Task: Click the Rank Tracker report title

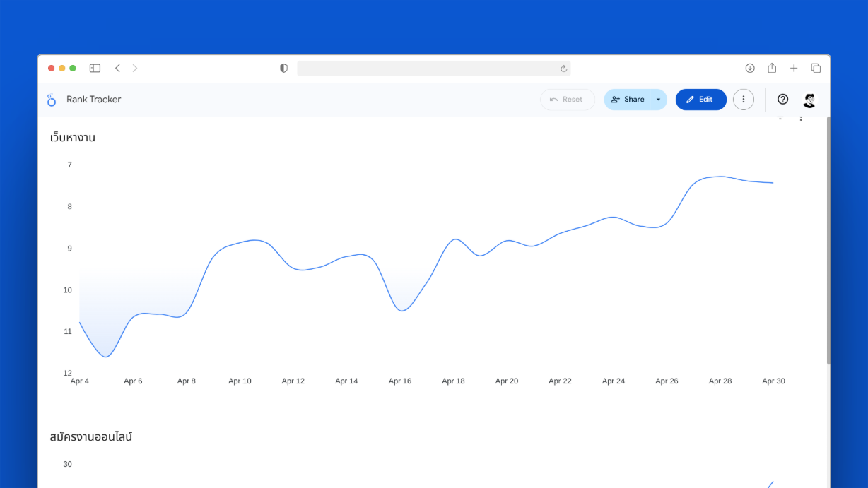Action: [93, 100]
